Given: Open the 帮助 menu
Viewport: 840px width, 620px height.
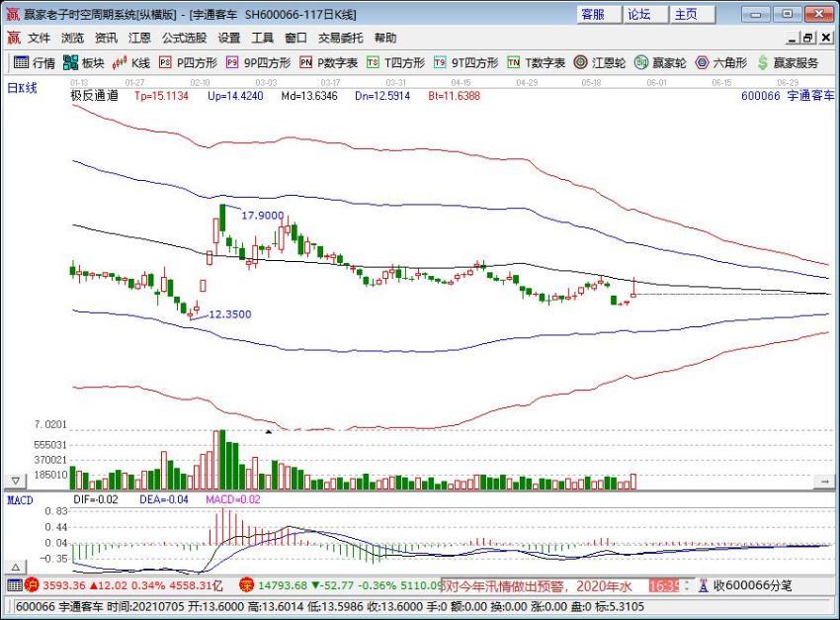Looking at the screenshot, I should click(x=385, y=38).
